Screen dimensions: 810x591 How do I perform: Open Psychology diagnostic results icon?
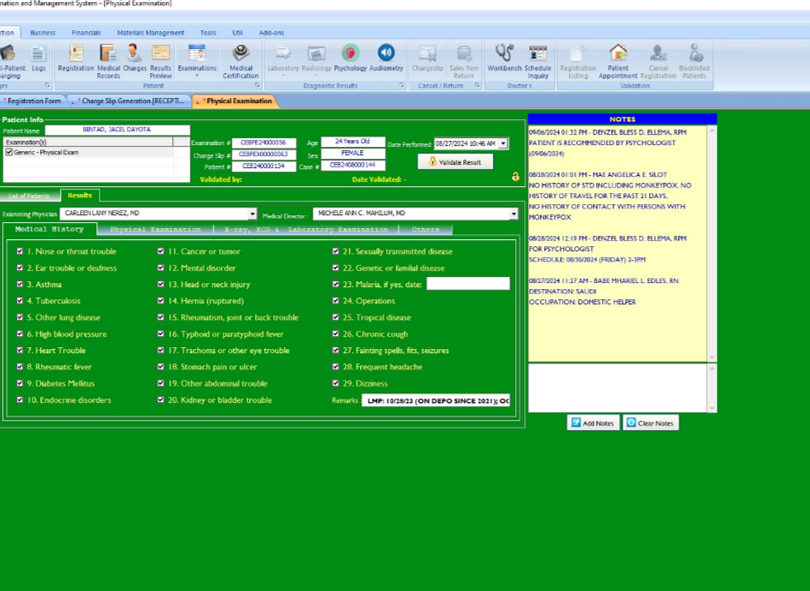pyautogui.click(x=350, y=58)
